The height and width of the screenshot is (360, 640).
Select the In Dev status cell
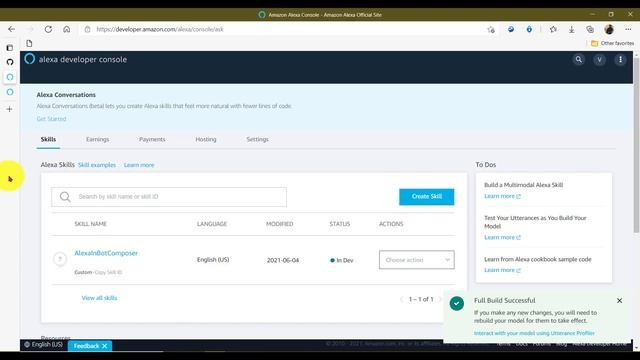(342, 260)
